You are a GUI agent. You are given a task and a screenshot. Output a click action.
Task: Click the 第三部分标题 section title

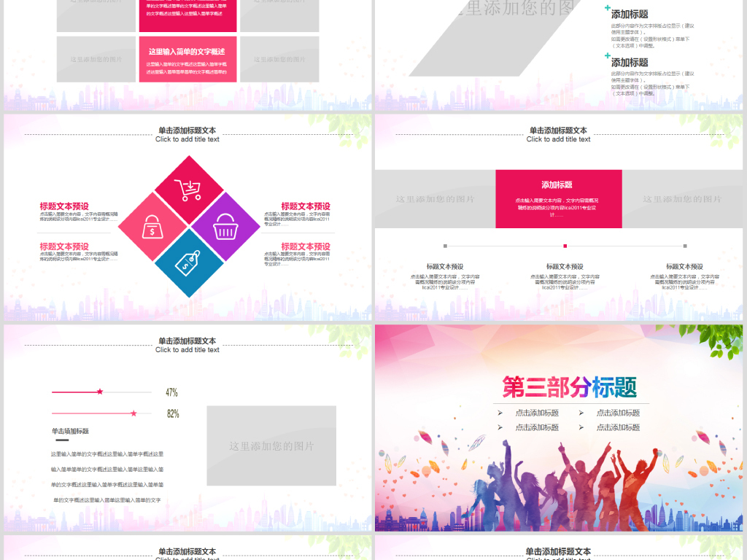[570, 386]
